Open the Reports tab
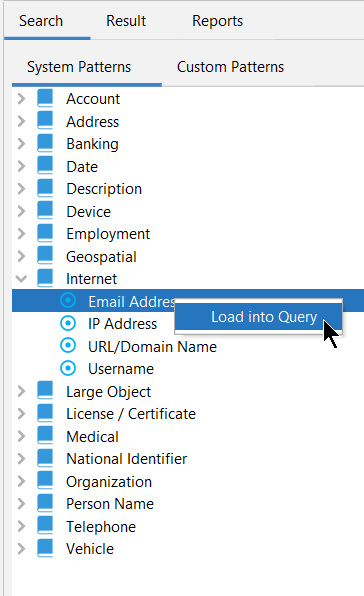Image resolution: width=364 pixels, height=596 pixels. click(217, 21)
